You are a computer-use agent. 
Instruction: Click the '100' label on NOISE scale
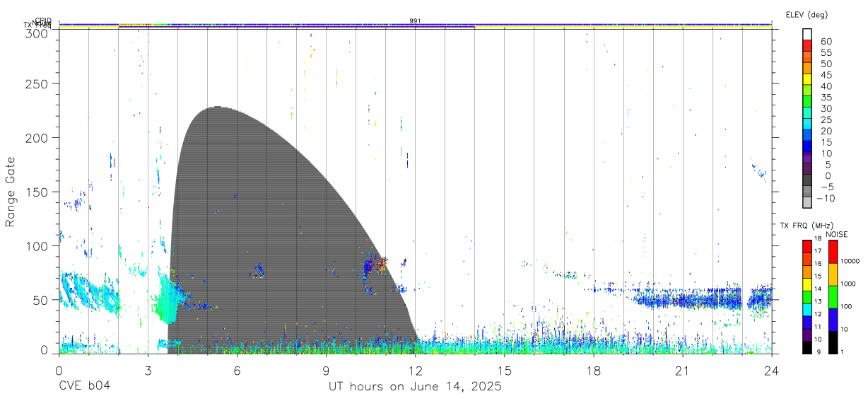pyautogui.click(x=846, y=306)
